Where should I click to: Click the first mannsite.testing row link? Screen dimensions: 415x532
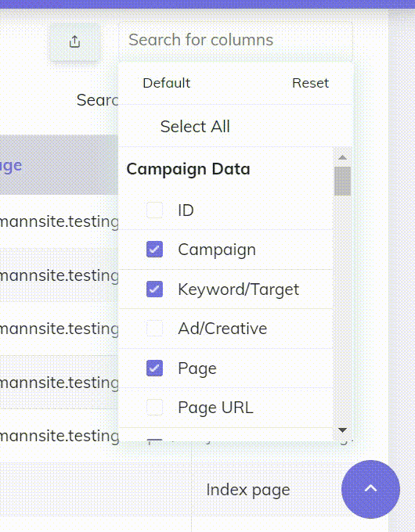point(60,221)
